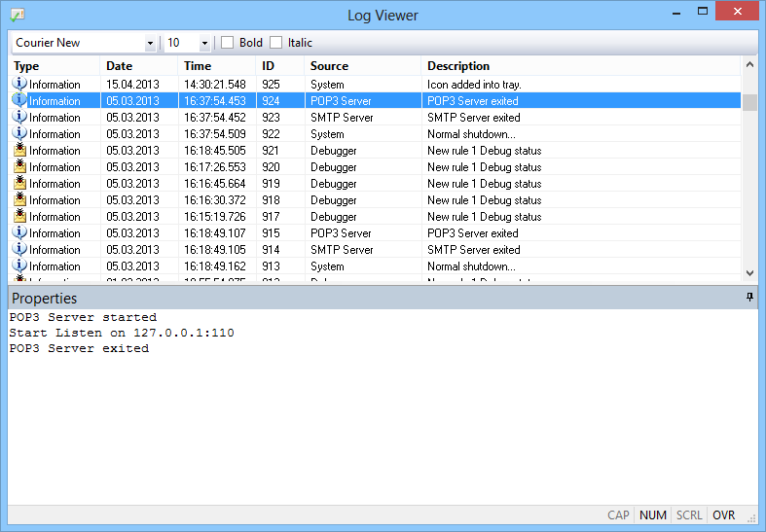Sort by the Date column header
766x532 pixels.
139,66
